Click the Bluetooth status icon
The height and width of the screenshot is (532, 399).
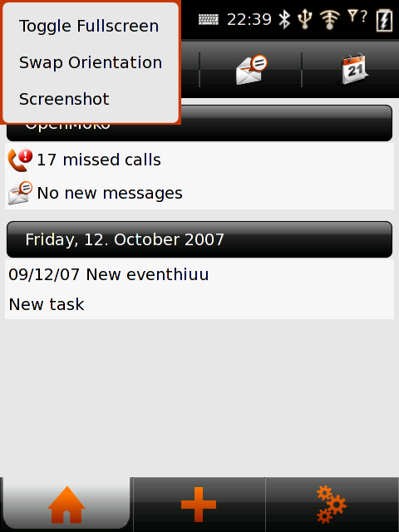point(284,19)
